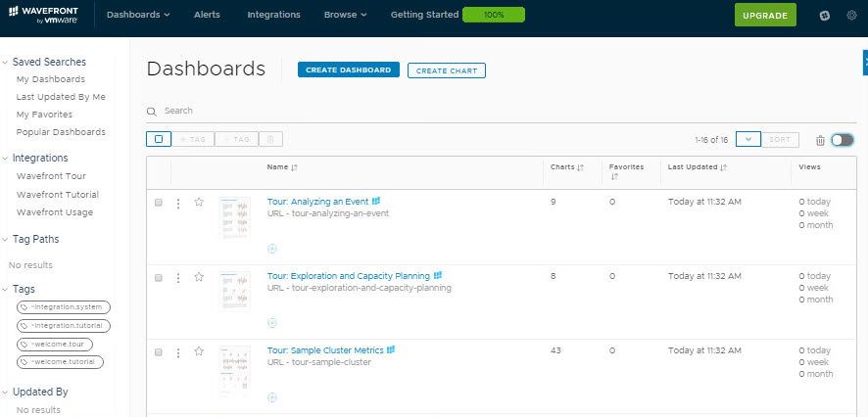Collapse the Saved Searches section
The width and height of the screenshot is (868, 417).
5,62
